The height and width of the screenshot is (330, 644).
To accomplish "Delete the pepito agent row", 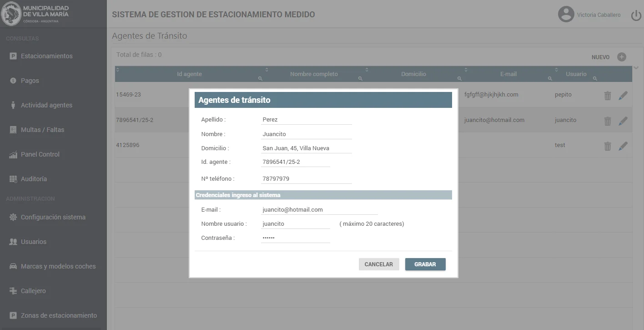I will (x=607, y=96).
